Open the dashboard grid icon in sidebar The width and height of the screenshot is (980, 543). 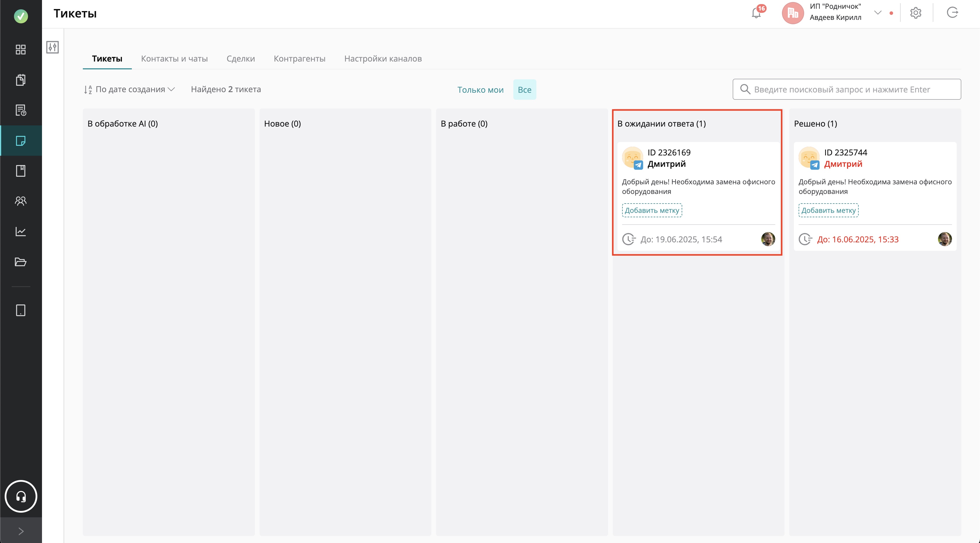coord(20,50)
